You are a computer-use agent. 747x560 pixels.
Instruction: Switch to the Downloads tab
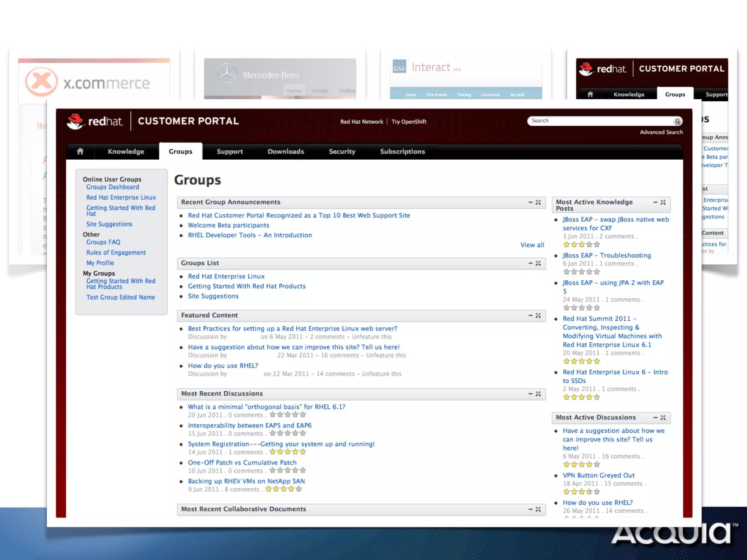(x=286, y=151)
